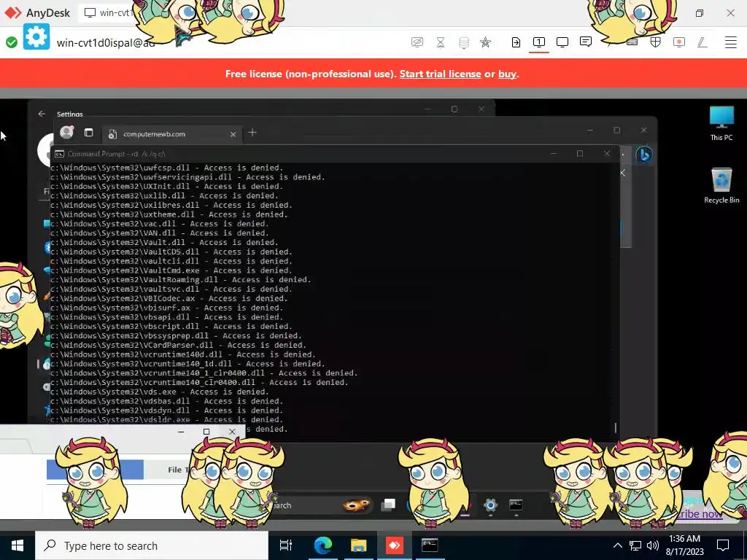Click the hourglass icon in AnyDesk toolbar

[x=441, y=42]
